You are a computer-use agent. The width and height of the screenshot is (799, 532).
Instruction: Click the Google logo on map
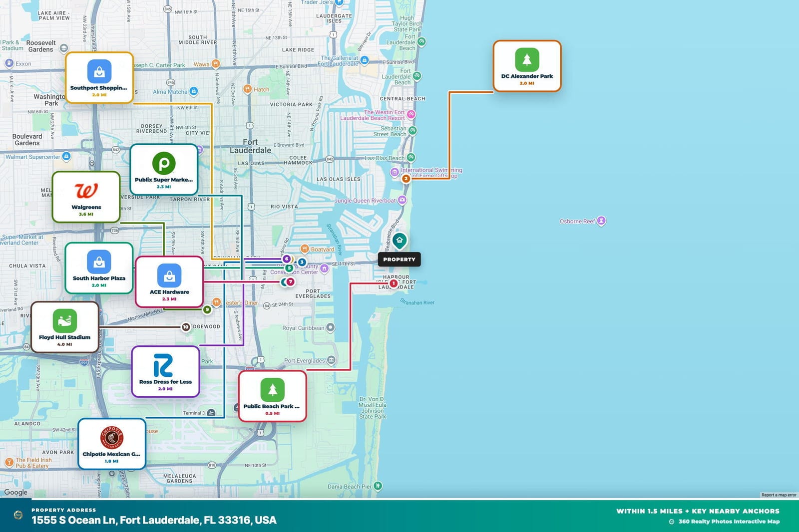(x=16, y=492)
